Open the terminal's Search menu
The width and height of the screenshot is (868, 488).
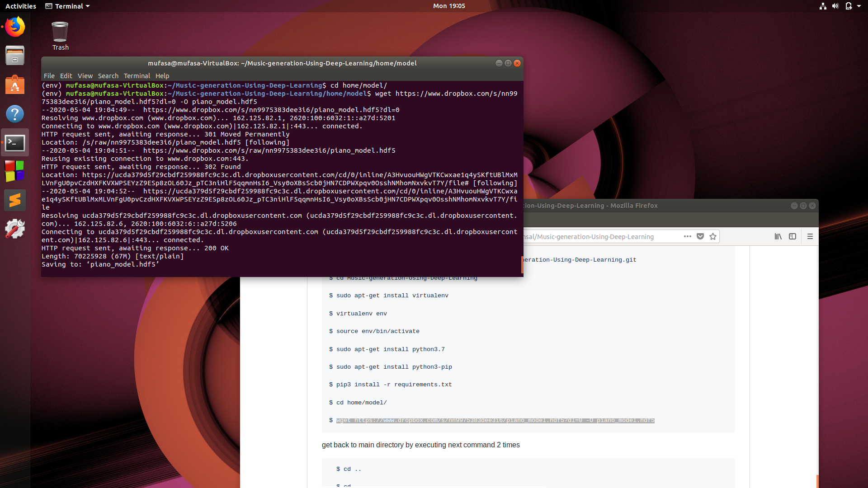point(108,76)
